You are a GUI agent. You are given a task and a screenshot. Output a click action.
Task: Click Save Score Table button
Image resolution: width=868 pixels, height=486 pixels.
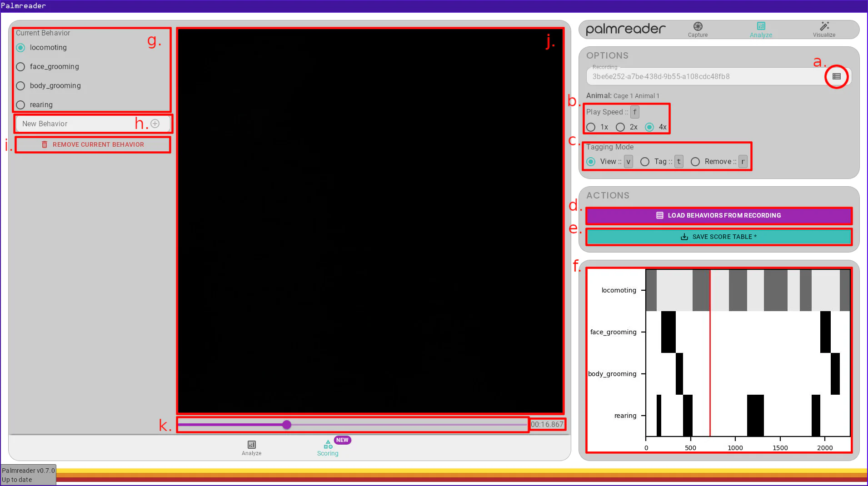pos(718,237)
